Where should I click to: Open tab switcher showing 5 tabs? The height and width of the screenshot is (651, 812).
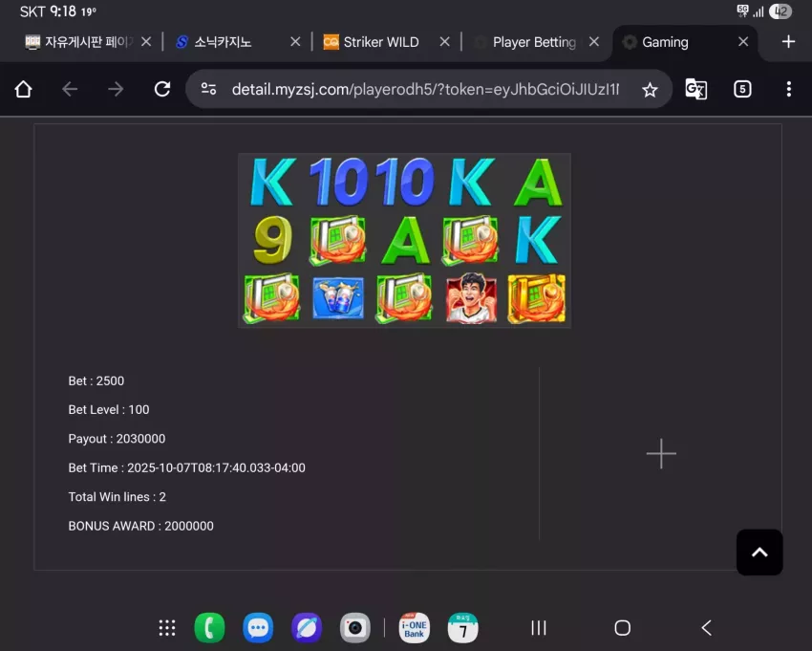tap(742, 89)
